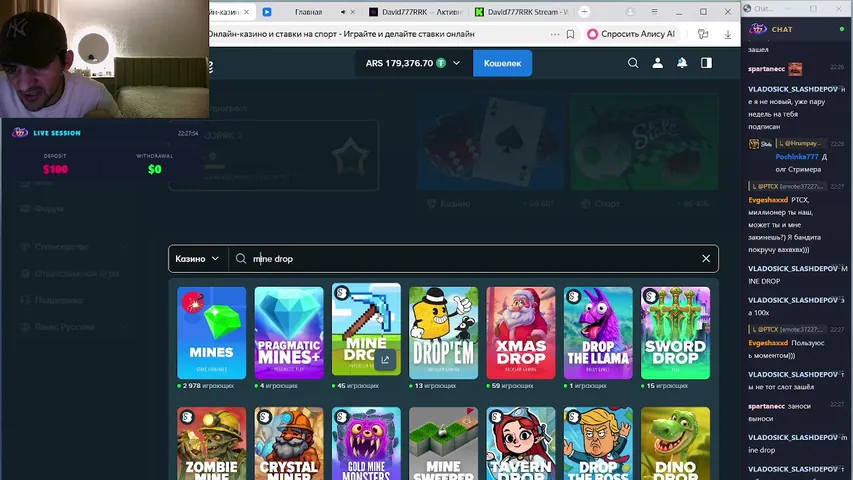Viewport: 853px width, 480px height.
Task: Click the Tether currency icon by balance
Action: 441,63
